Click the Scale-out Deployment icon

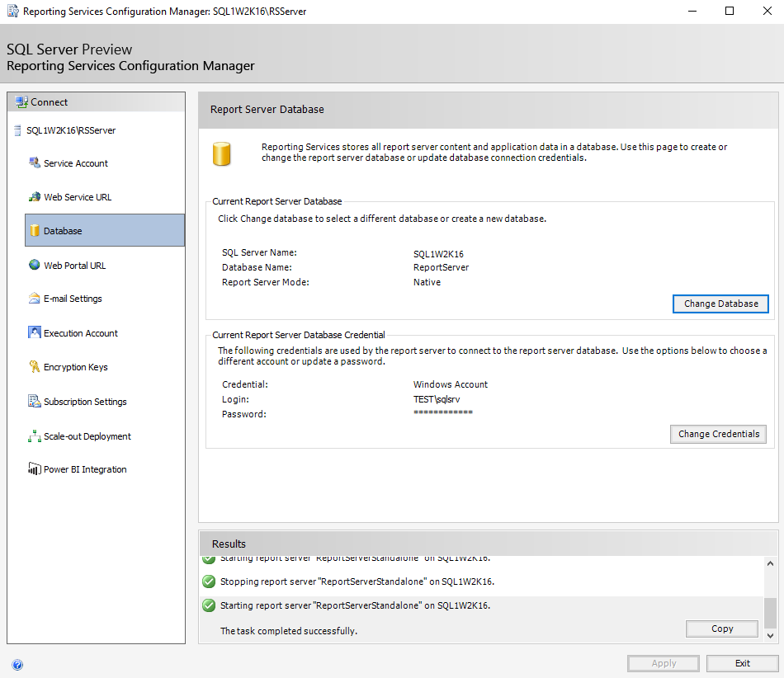point(35,436)
